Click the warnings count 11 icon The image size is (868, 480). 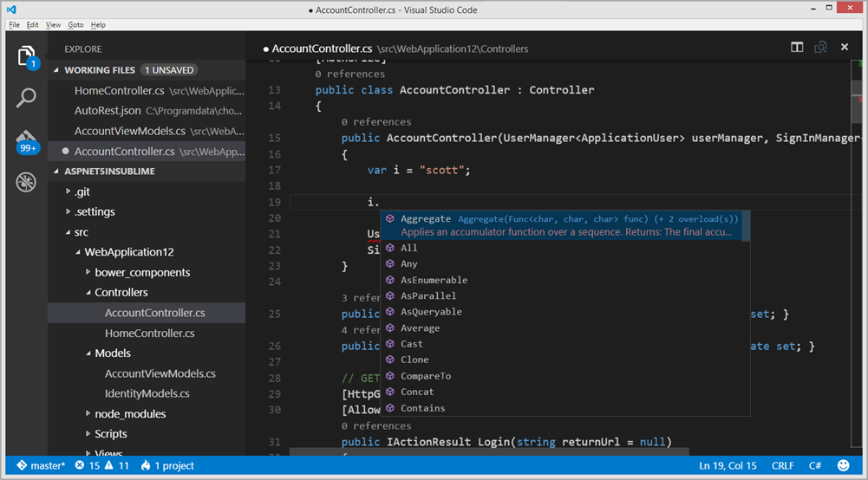point(117,465)
